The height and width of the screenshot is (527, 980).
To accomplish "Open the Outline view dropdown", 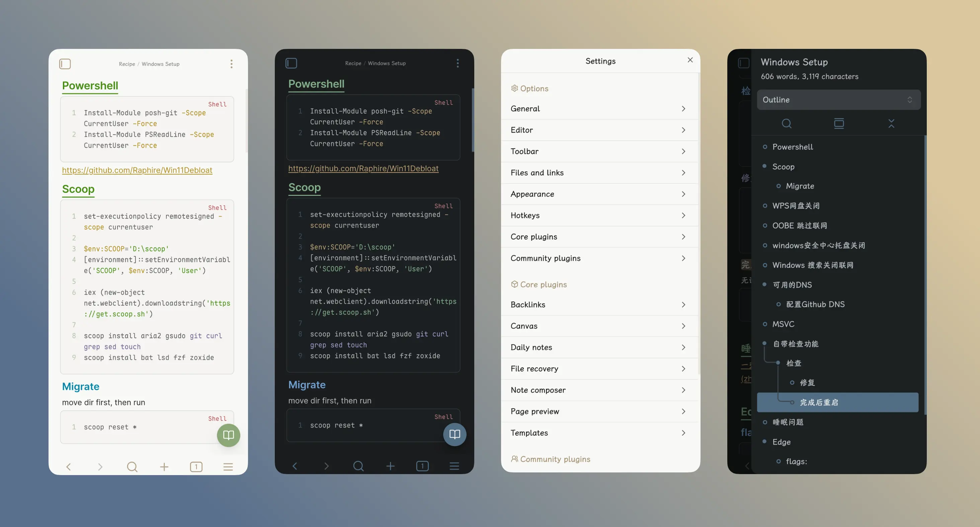I will [838, 100].
